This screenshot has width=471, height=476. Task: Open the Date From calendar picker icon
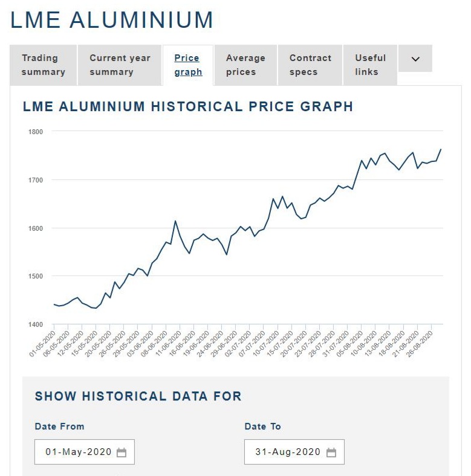[x=122, y=452]
